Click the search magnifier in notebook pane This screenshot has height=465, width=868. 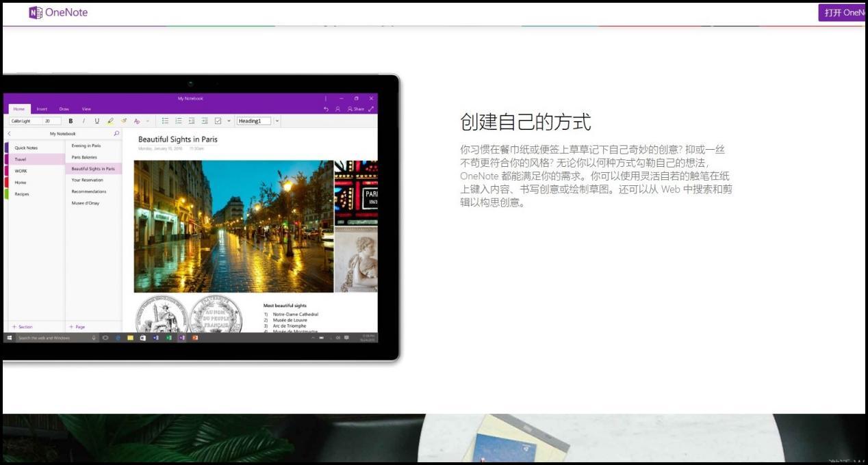116,133
